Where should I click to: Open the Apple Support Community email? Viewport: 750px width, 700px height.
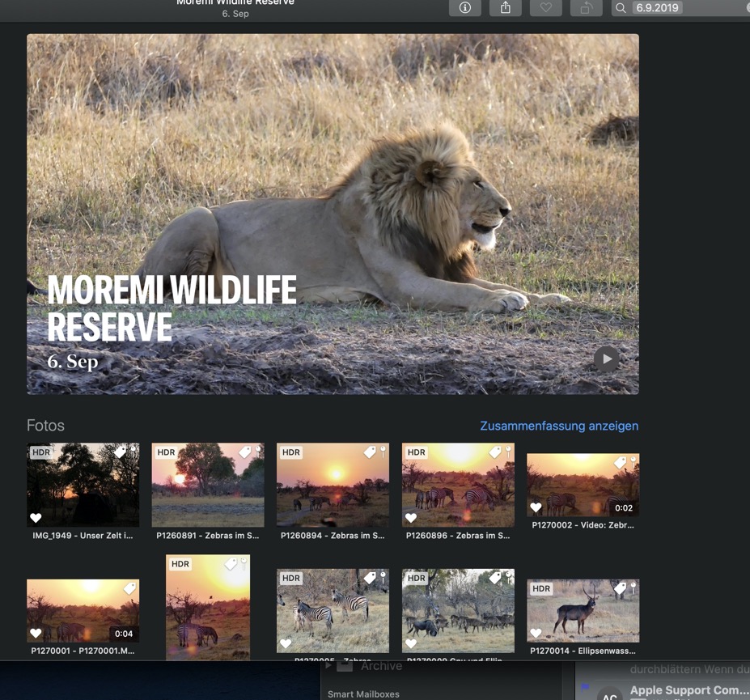pyautogui.click(x=688, y=690)
